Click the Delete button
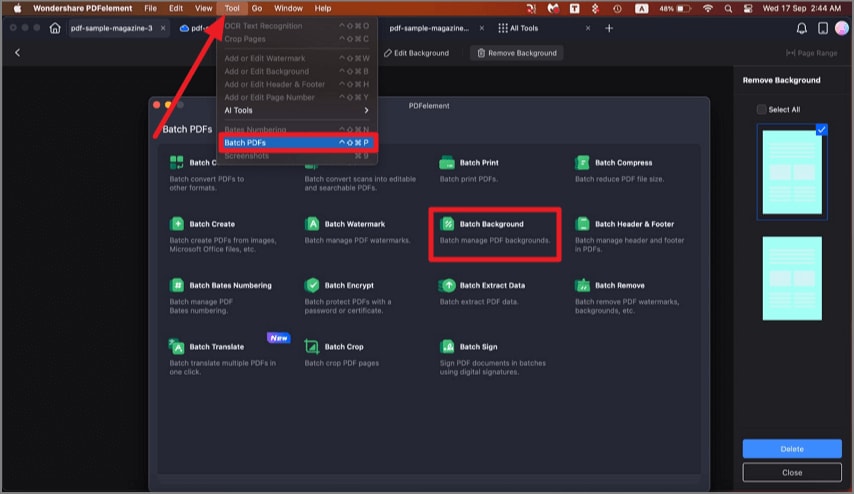Image resolution: width=854 pixels, height=494 pixels. 792,449
